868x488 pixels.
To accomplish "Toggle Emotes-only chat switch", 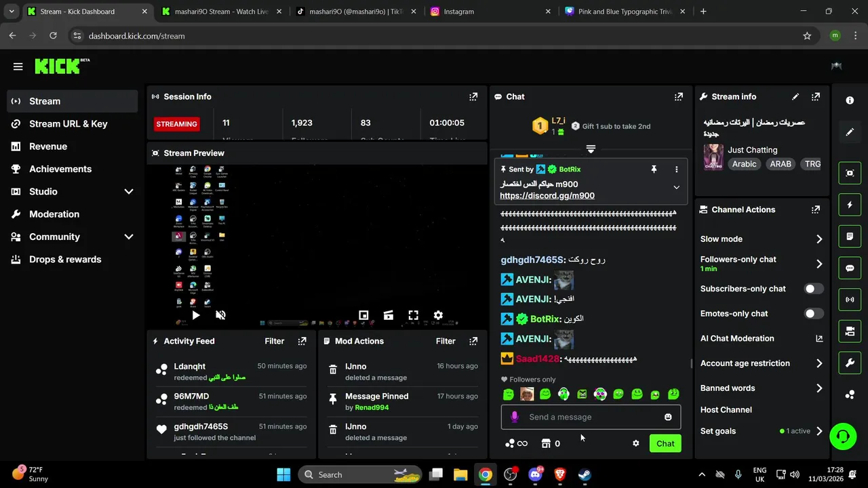I will click(813, 314).
